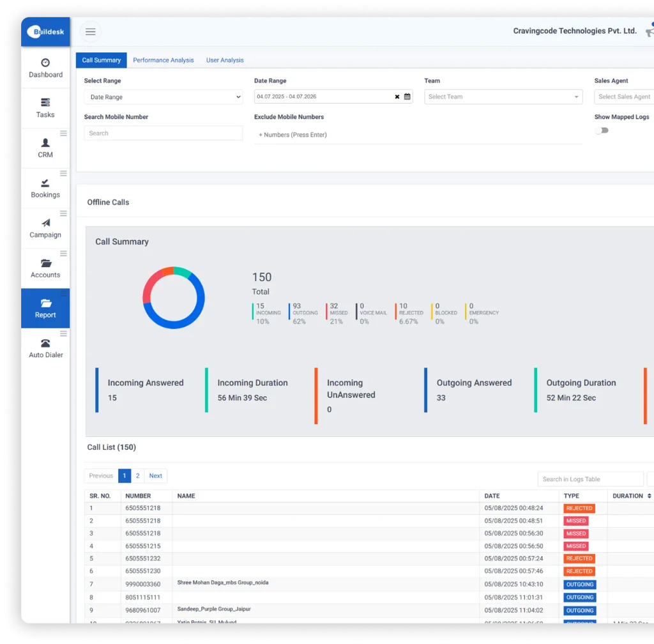Open the Tasks icon in sidebar
Screen dimensions: 654x644
pos(45,102)
